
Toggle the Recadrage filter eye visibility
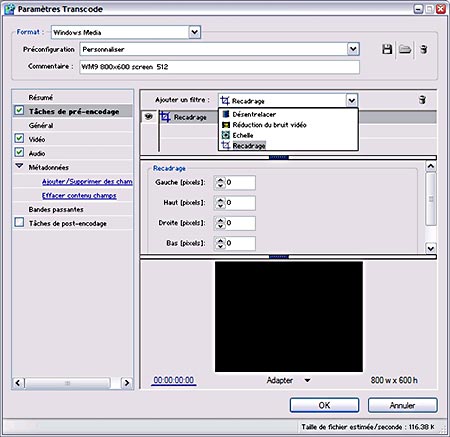coord(149,117)
